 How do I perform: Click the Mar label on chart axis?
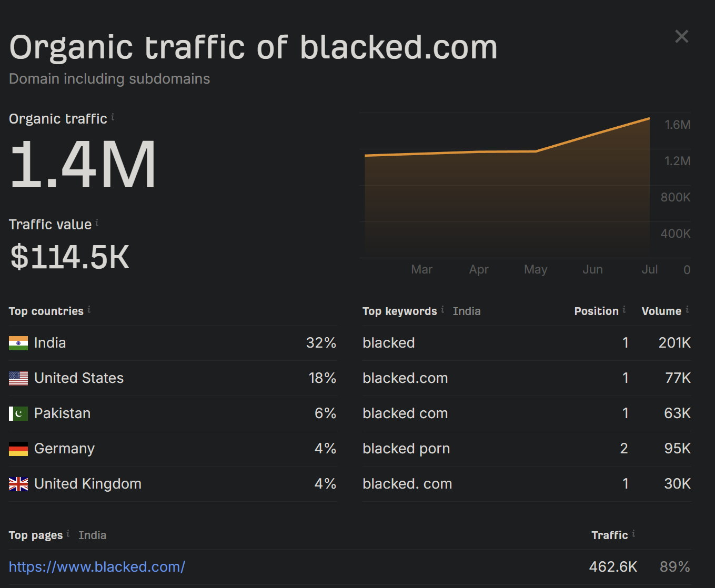(x=421, y=269)
